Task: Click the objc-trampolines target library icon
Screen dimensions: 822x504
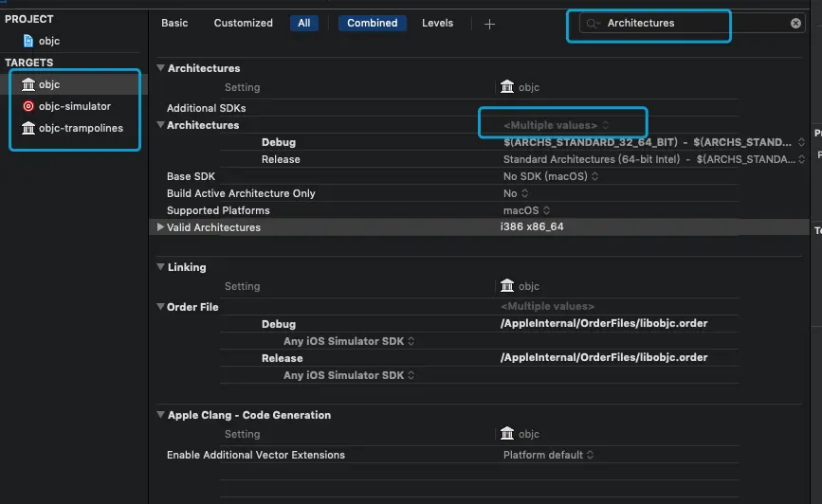Action: click(28, 128)
